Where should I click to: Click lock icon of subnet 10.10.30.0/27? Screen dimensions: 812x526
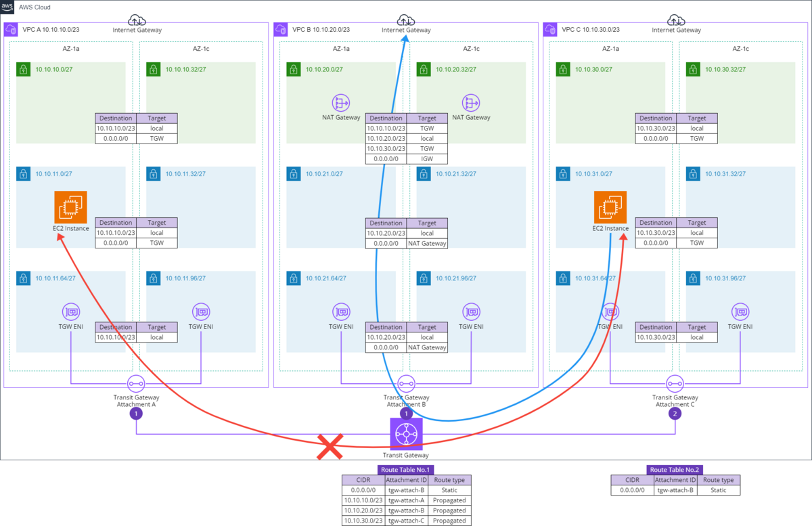pos(562,69)
